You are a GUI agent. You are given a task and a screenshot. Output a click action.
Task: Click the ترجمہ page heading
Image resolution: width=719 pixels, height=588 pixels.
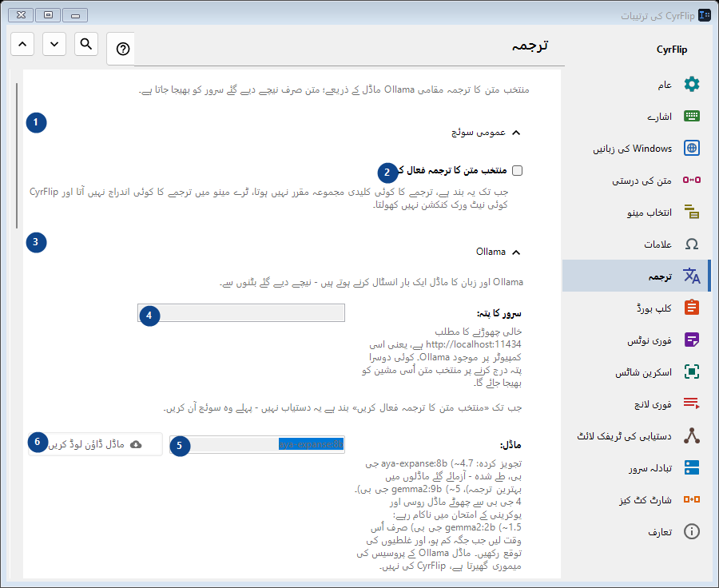[530, 46]
